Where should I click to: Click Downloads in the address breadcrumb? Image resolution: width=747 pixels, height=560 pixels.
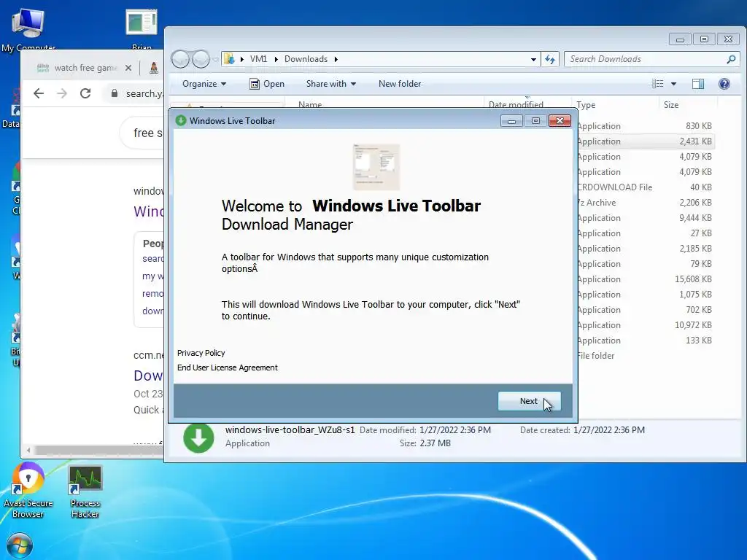[x=306, y=59]
